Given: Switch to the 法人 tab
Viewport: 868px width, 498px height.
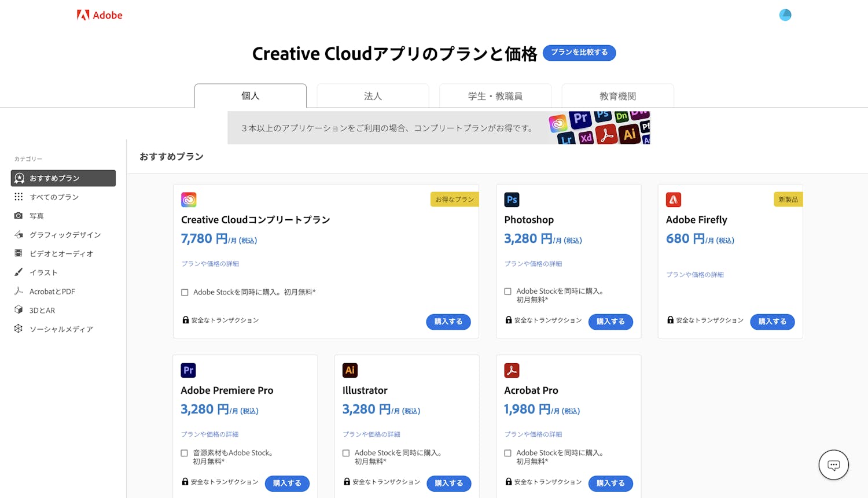Looking at the screenshot, I should coord(373,96).
